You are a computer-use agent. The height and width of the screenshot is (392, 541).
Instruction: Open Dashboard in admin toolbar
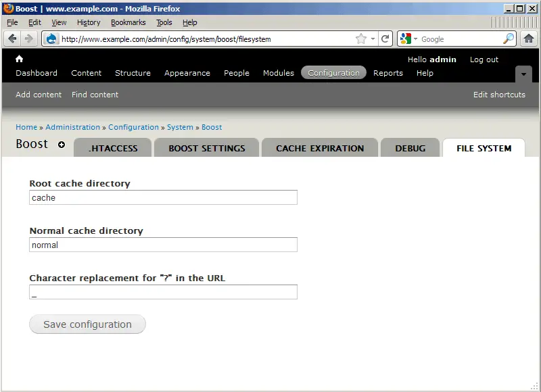pyautogui.click(x=37, y=73)
